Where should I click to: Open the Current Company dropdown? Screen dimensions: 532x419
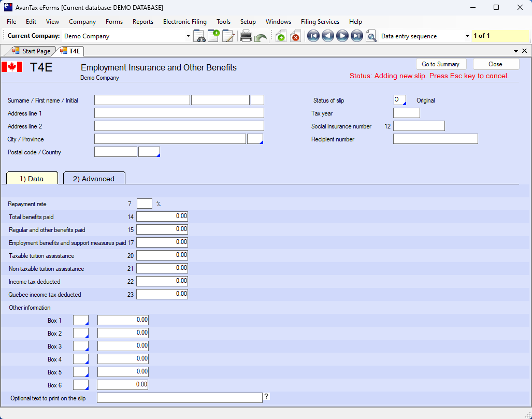[188, 36]
